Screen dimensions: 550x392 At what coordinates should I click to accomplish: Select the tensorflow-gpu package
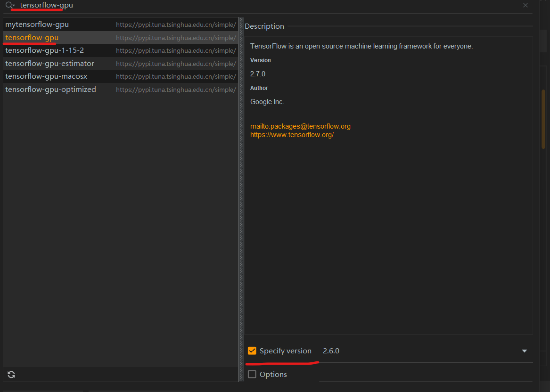tap(121, 38)
